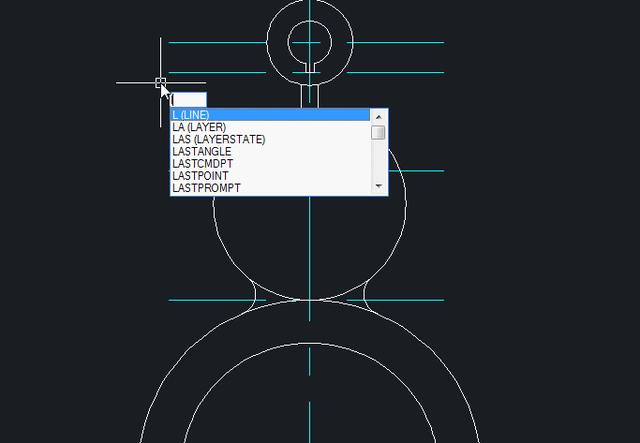Pick LASTPROMPT in autocomplete dropdown

270,188
